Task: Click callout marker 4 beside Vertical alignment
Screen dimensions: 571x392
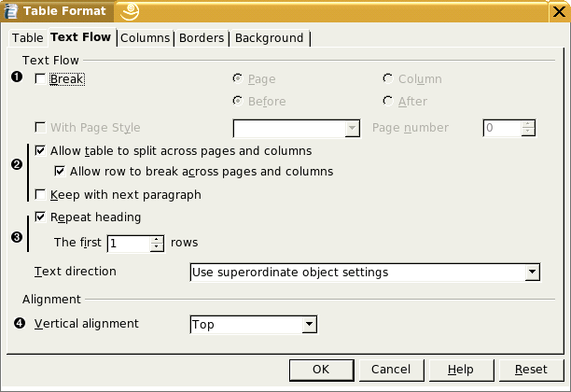Action: [x=16, y=324]
